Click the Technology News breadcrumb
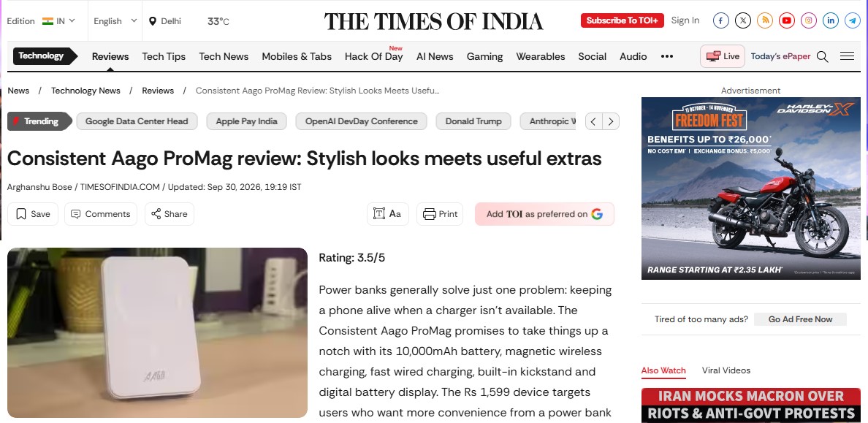 coord(85,91)
